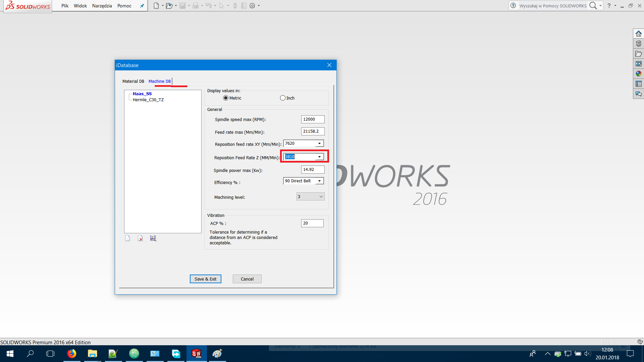Click the Task View taskbar button
This screenshot has height=362, width=644.
pos(50,354)
